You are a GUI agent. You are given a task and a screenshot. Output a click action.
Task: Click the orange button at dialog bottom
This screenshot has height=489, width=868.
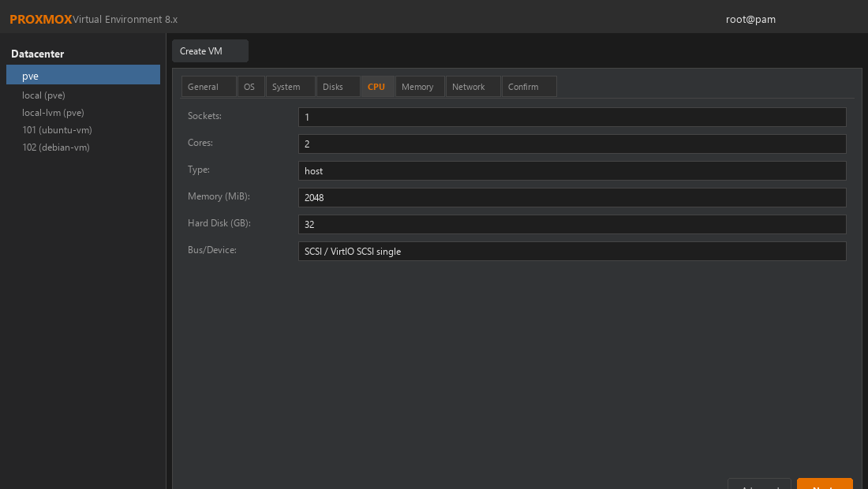pos(825,483)
